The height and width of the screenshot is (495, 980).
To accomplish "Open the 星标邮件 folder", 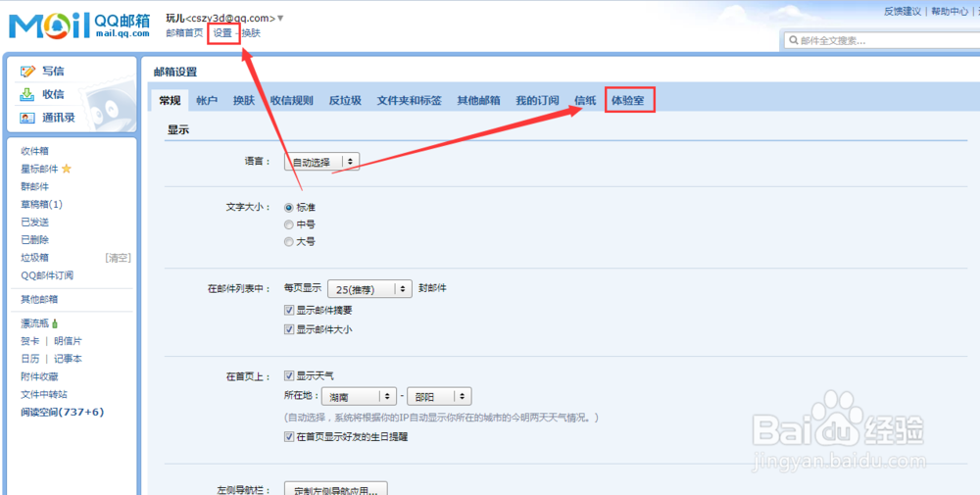I will coord(39,169).
